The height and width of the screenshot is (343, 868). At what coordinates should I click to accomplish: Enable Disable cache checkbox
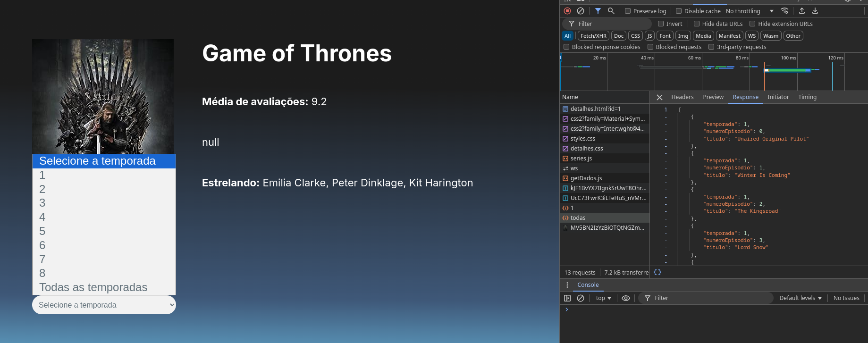click(679, 11)
